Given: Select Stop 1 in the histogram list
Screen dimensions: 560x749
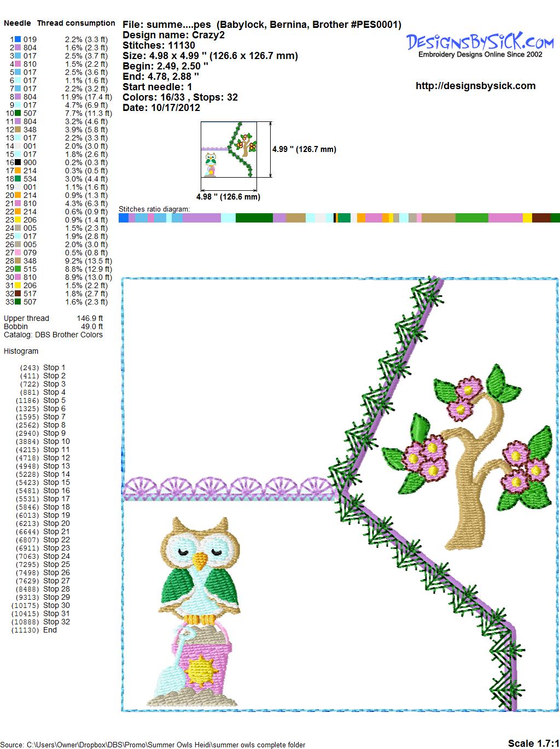Looking at the screenshot, I should pyautogui.click(x=54, y=367).
